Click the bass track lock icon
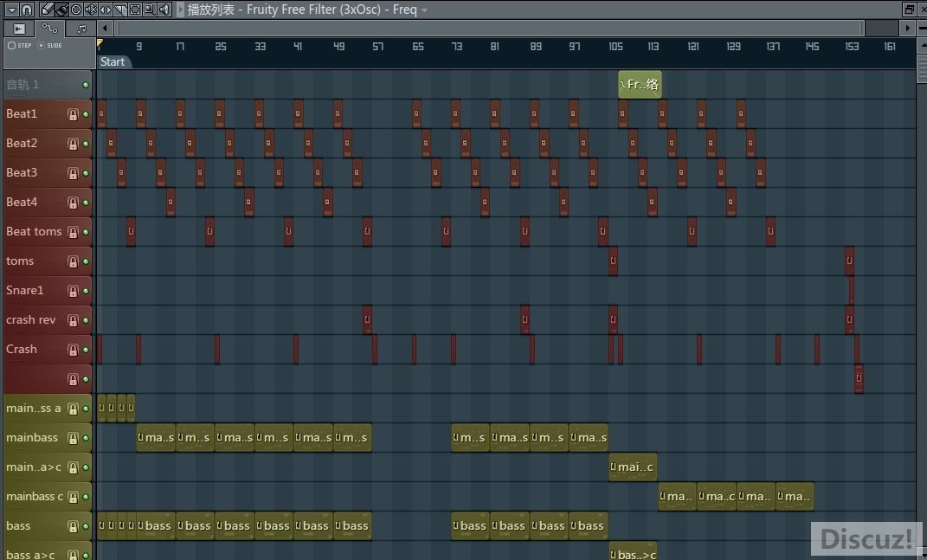 click(x=73, y=527)
